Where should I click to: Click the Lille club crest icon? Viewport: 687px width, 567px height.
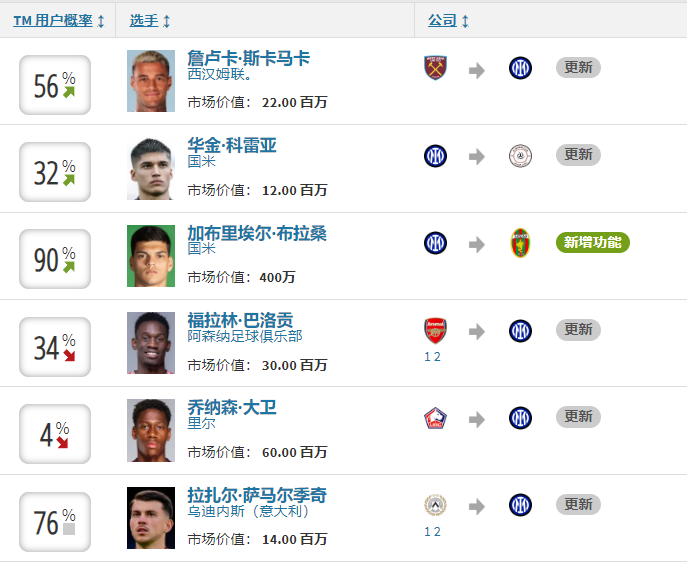(x=435, y=418)
